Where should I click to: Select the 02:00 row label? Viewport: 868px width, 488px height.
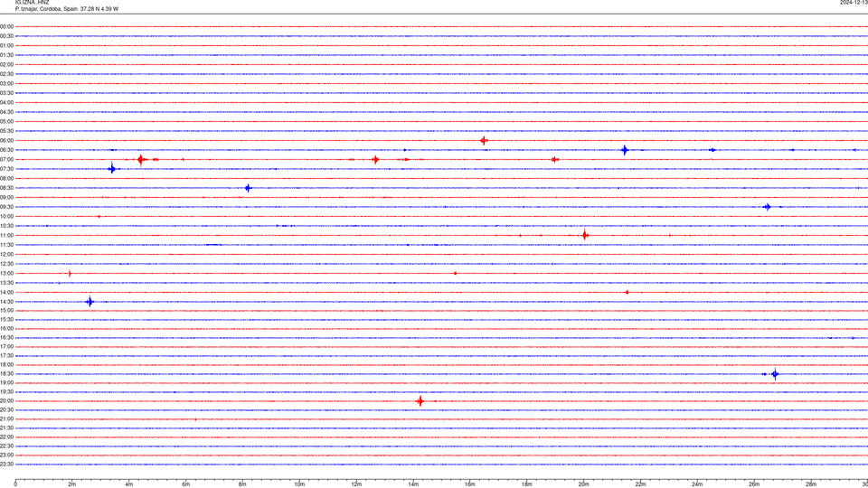(x=6, y=65)
